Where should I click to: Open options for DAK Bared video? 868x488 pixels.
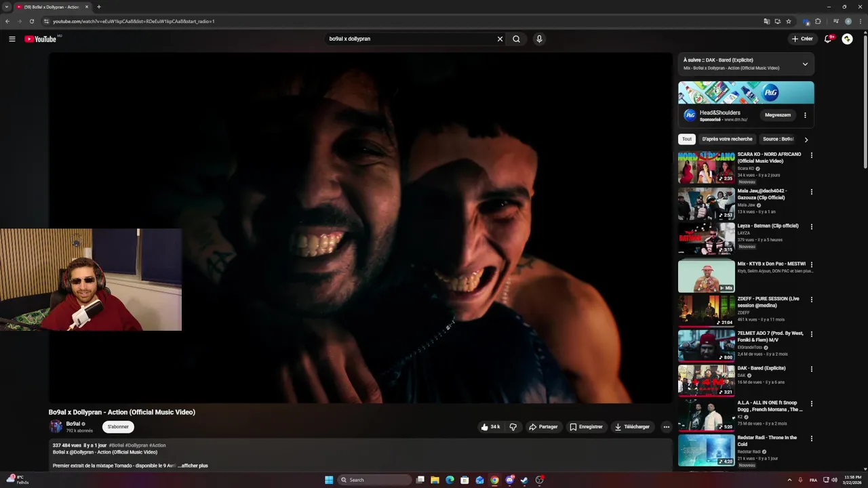click(811, 369)
